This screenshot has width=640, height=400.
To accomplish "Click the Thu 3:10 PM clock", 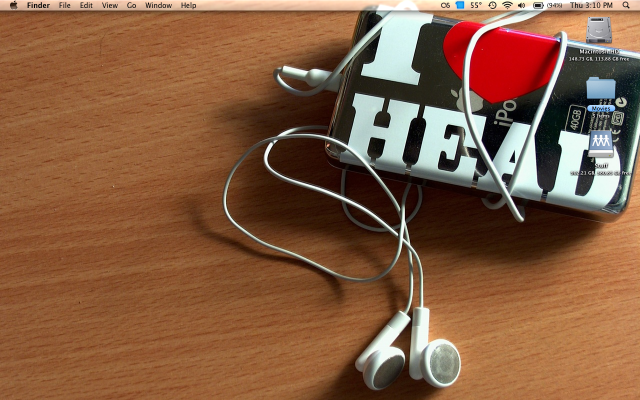I will click(591, 5).
